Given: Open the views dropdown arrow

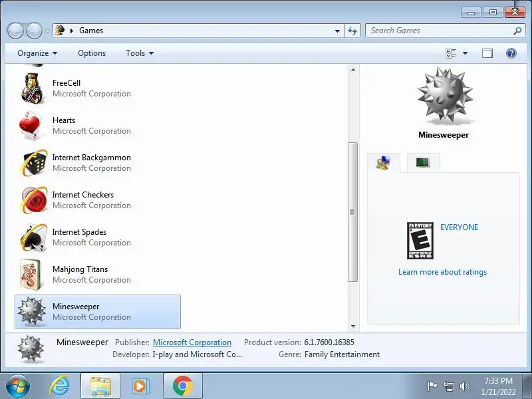Looking at the screenshot, I should point(465,53).
